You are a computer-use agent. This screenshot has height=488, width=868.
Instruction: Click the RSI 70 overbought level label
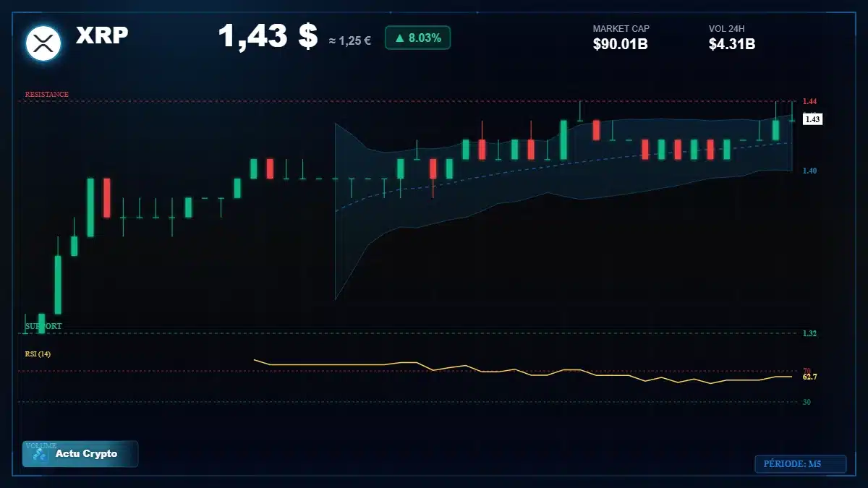[x=807, y=370]
